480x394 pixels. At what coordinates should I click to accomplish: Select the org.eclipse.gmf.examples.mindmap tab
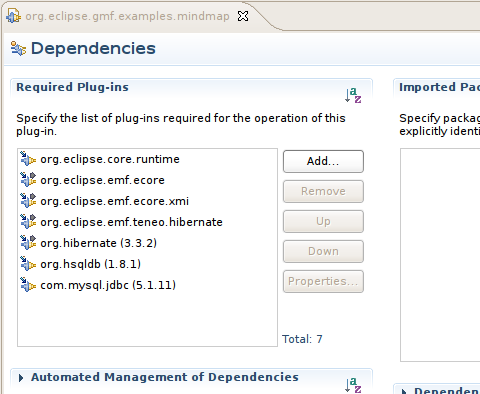tap(127, 16)
